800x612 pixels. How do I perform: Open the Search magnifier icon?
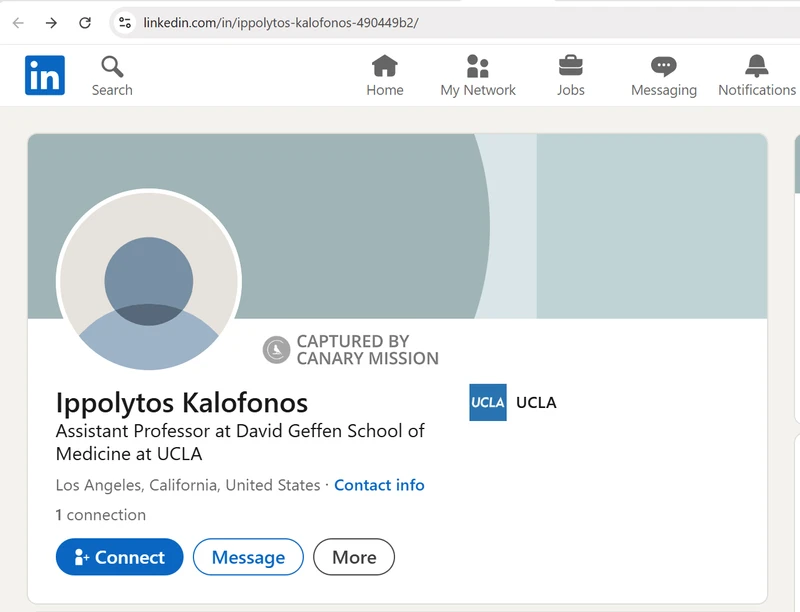[112, 66]
